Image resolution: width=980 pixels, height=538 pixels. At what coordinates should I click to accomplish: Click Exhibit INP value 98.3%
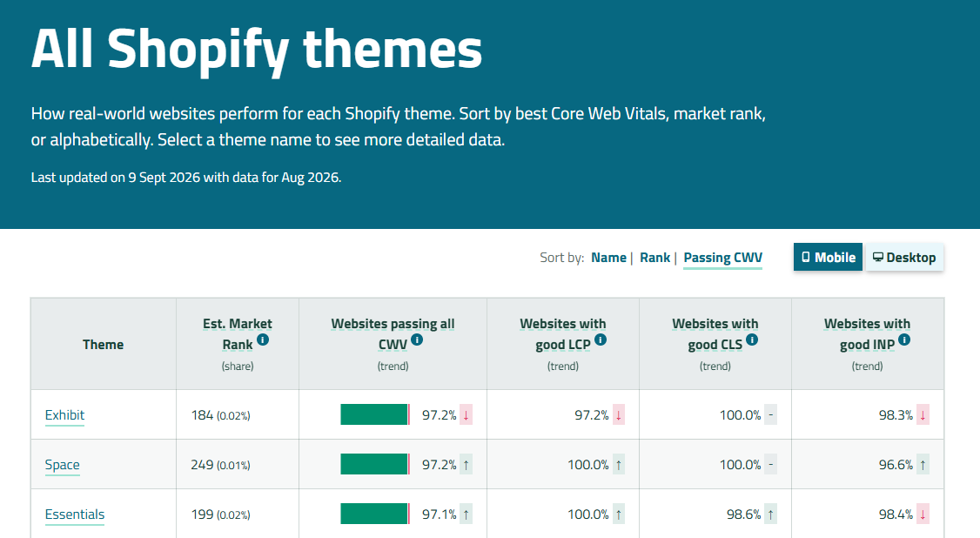pos(896,415)
